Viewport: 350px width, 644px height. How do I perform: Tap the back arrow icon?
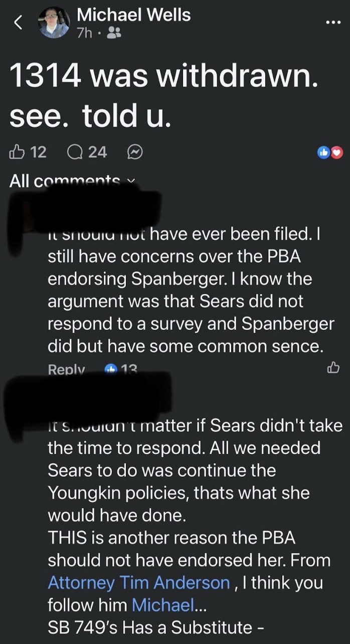(19, 23)
